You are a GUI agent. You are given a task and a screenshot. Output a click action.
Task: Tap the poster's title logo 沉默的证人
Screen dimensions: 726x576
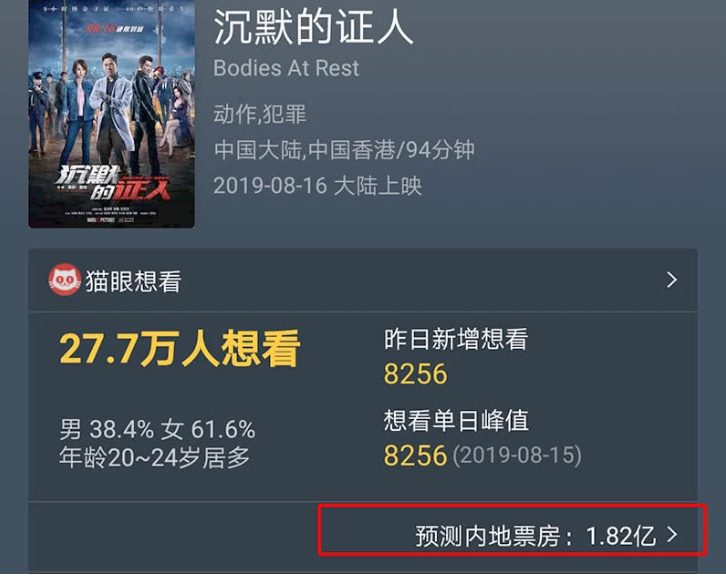pos(113,183)
